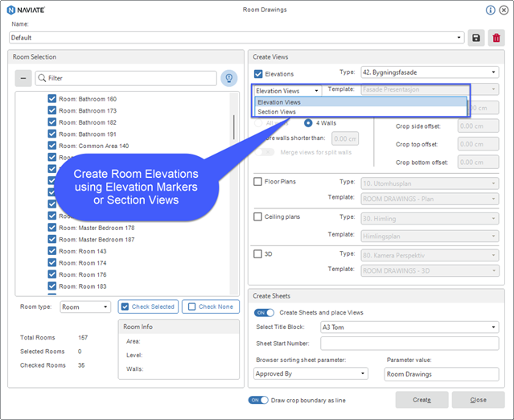Toggle Draw crop boundary as line switch
The width and height of the screenshot is (514, 420).
click(258, 400)
